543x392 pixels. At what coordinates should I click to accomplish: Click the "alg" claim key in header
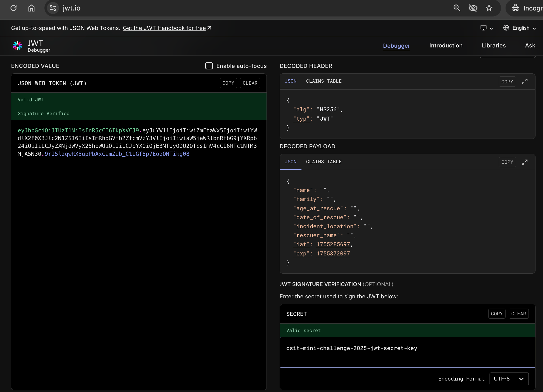[301, 110]
